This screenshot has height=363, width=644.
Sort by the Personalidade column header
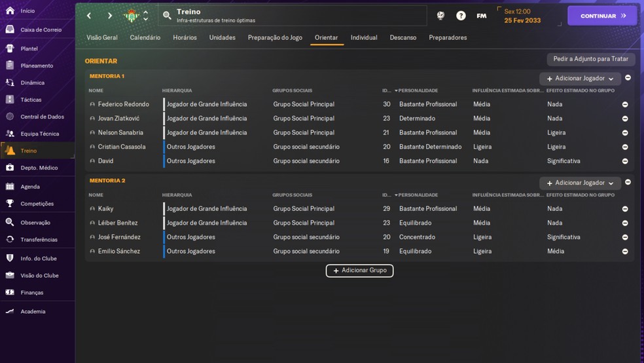418,90
